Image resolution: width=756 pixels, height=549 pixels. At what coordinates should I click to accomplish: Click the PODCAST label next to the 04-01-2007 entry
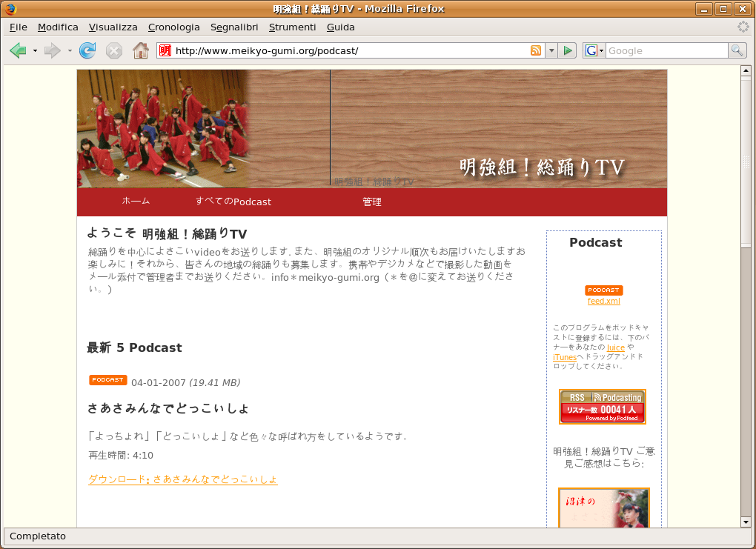107,379
